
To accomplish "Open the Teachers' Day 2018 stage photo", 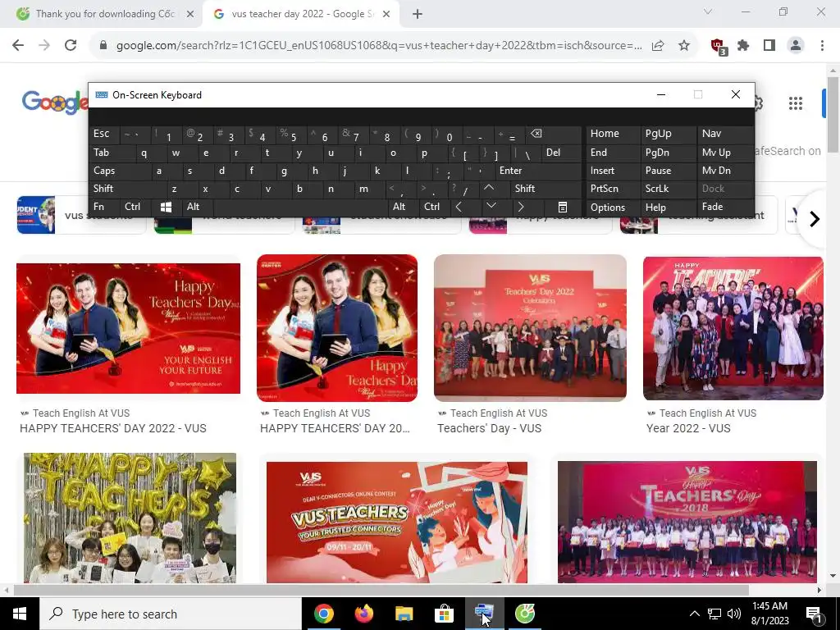I will coord(687,522).
